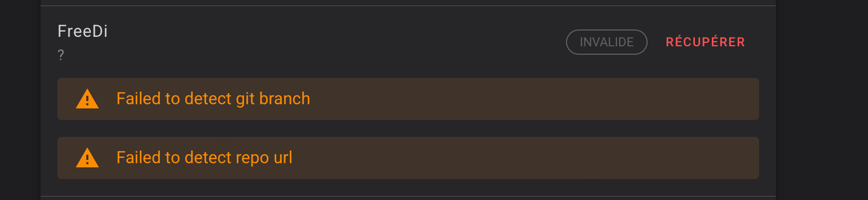This screenshot has width=868, height=200.
Task: Click the divider line above FreeDi entry
Action: pos(408,6)
